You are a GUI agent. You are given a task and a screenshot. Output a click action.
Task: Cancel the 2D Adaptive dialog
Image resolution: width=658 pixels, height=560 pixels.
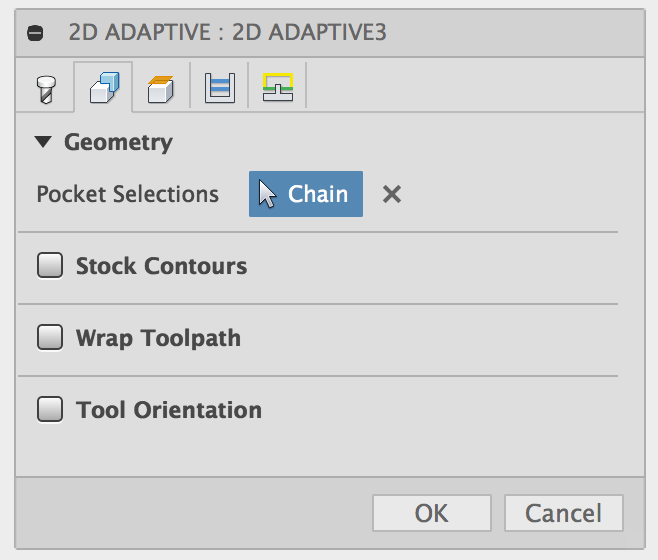click(x=563, y=514)
